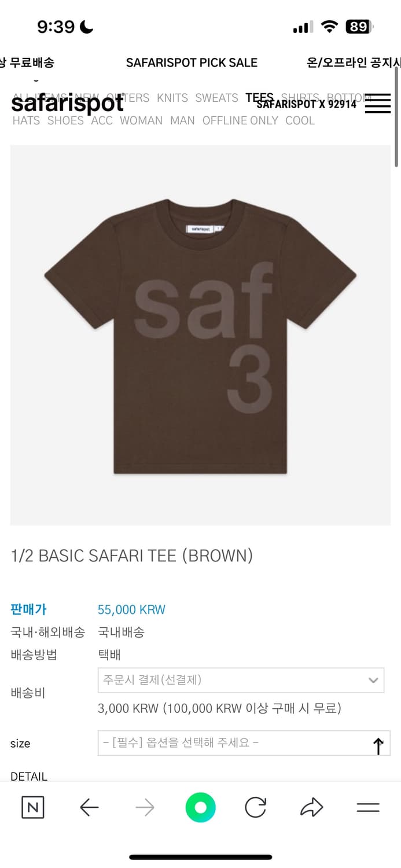The height and width of the screenshot is (868, 401).
Task: Open the browser menu lines at bottom right
Action: [367, 808]
